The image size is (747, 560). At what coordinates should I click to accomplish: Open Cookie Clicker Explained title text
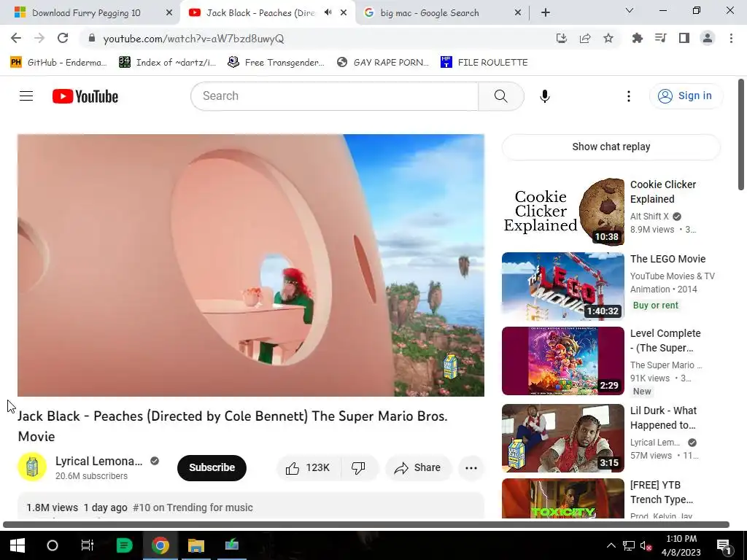(x=662, y=192)
